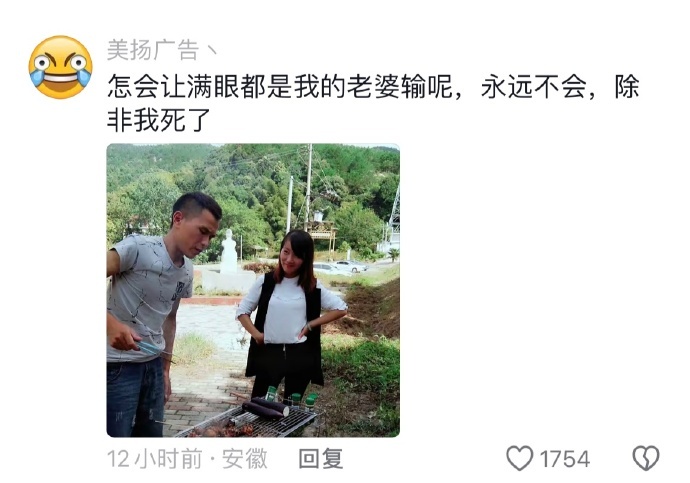Viewport: 690px width, 483px height.
Task: Click the white statue in the photo background
Action: point(228,252)
